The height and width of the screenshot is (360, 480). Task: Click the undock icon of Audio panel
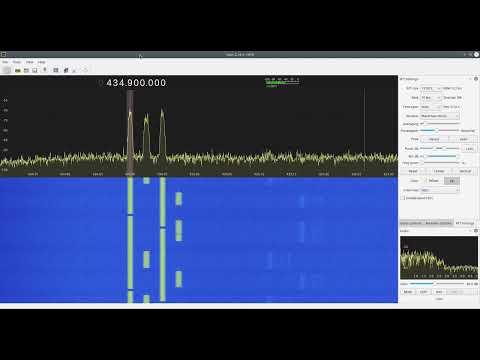[x=471, y=231]
